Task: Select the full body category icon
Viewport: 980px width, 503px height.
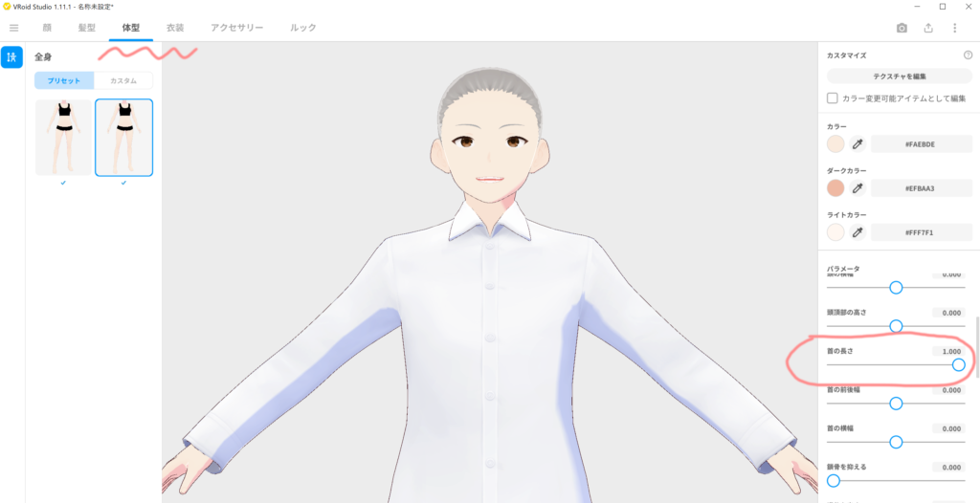Action: (12, 57)
